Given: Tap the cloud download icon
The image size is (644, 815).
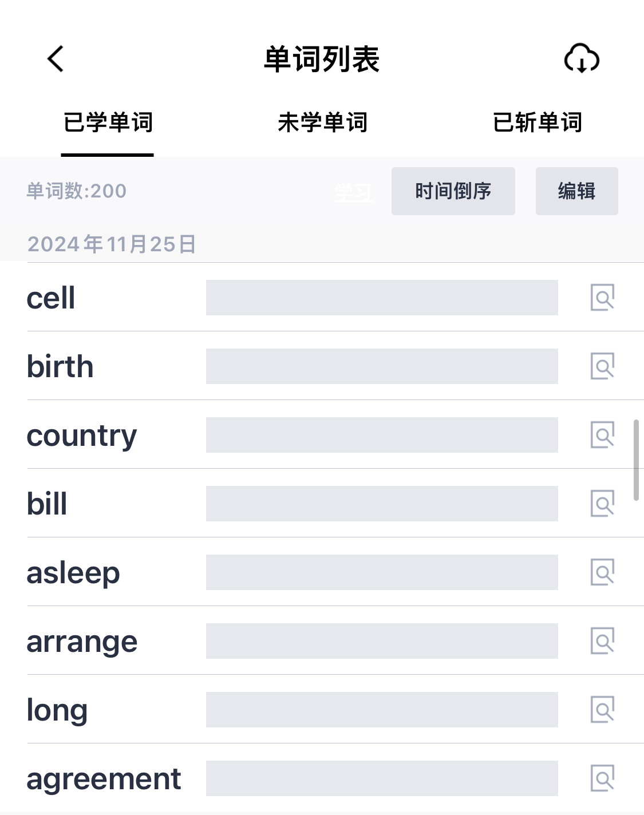Looking at the screenshot, I should 582,58.
